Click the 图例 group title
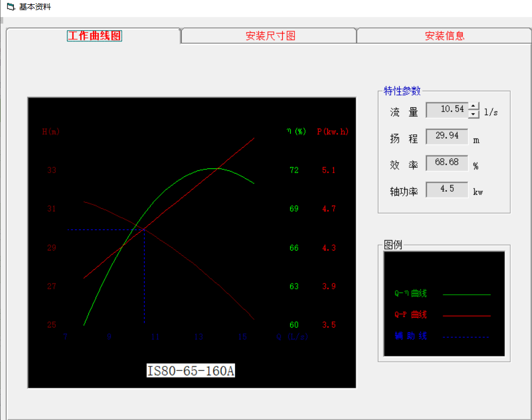 coord(393,245)
